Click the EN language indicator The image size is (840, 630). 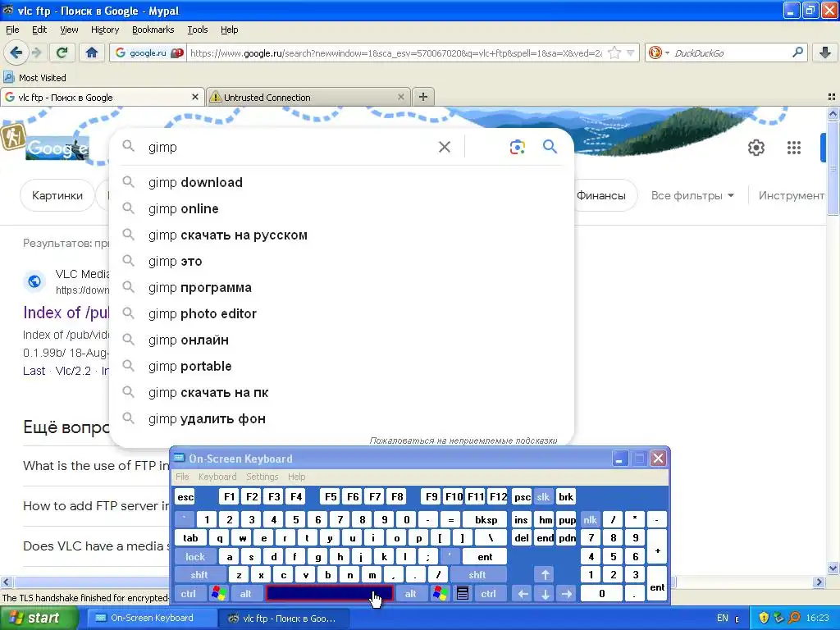click(x=722, y=618)
